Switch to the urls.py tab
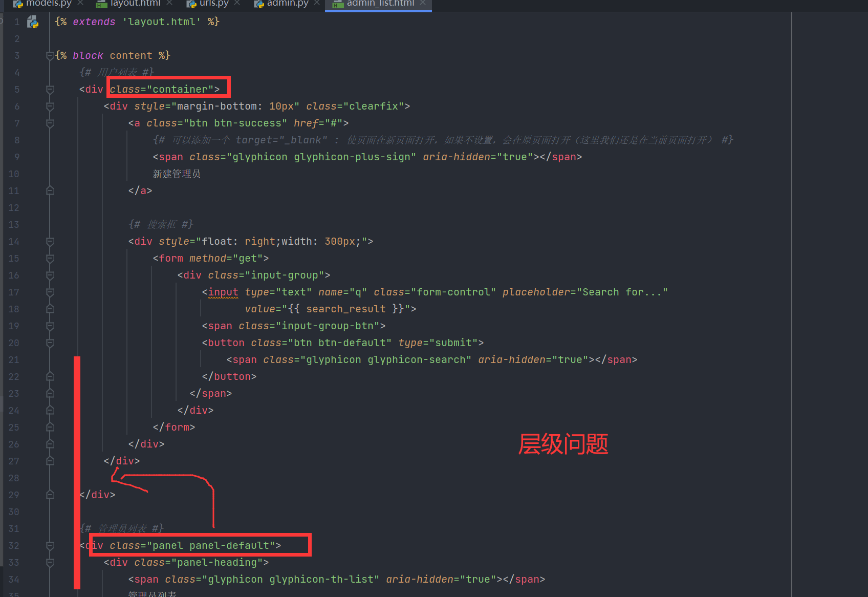 point(214,4)
